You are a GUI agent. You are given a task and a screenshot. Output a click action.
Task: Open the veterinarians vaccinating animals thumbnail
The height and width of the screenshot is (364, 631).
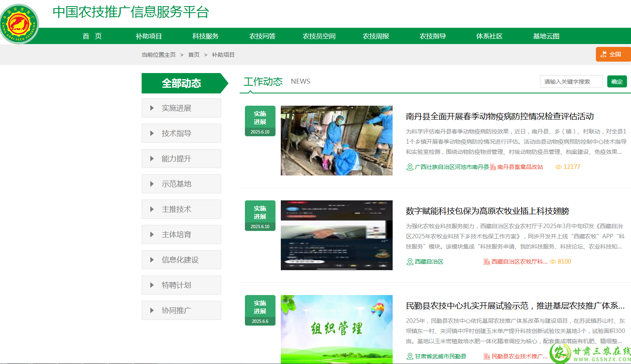point(337,141)
